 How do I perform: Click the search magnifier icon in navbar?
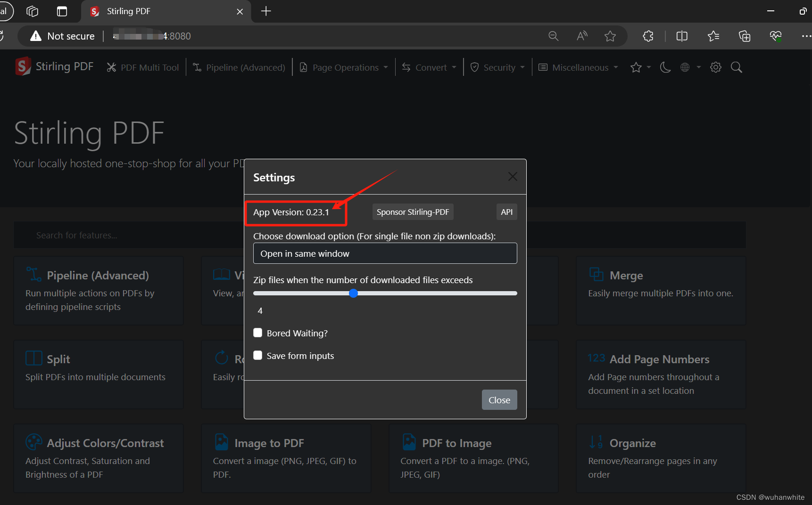(x=737, y=67)
